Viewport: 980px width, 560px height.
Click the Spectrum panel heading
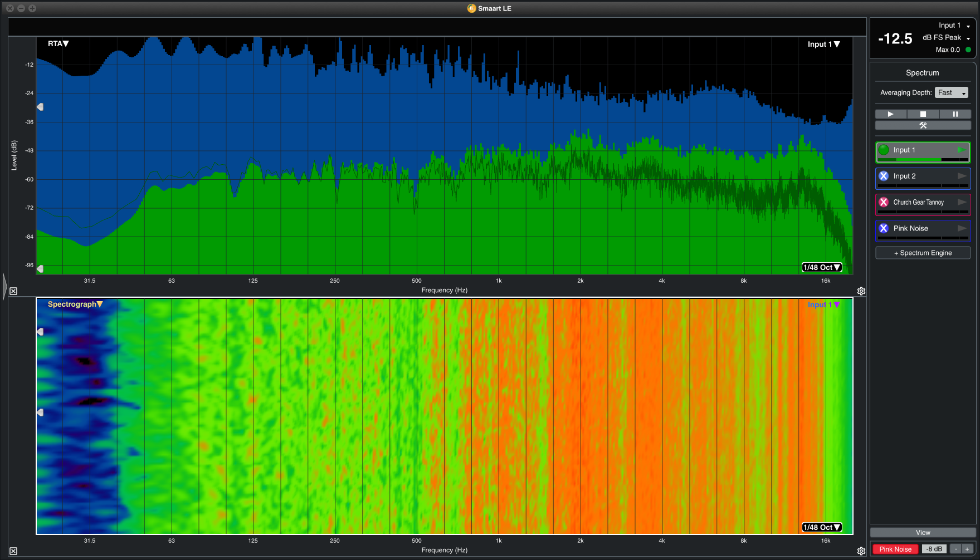(922, 73)
